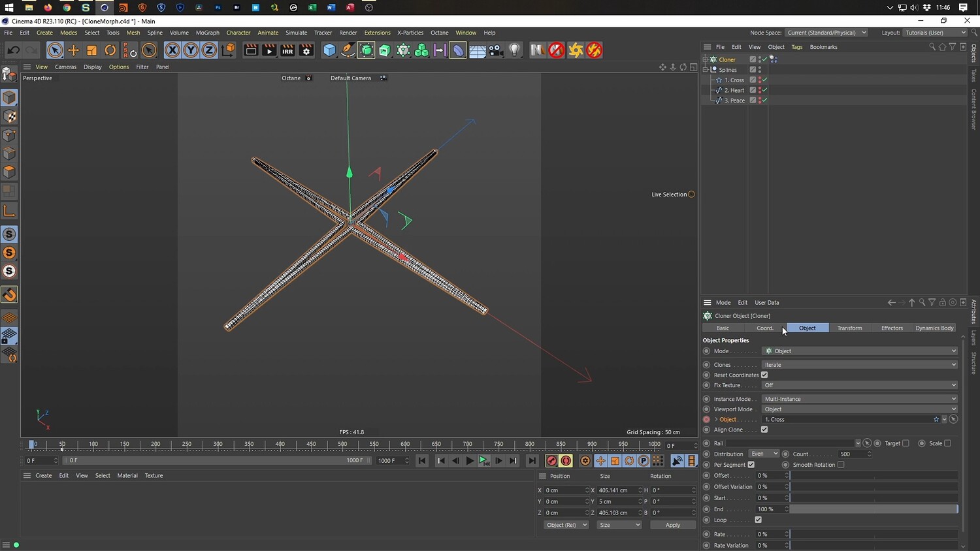Click the End percentage slider bar
Image resolution: width=980 pixels, height=551 pixels.
pos(874,509)
